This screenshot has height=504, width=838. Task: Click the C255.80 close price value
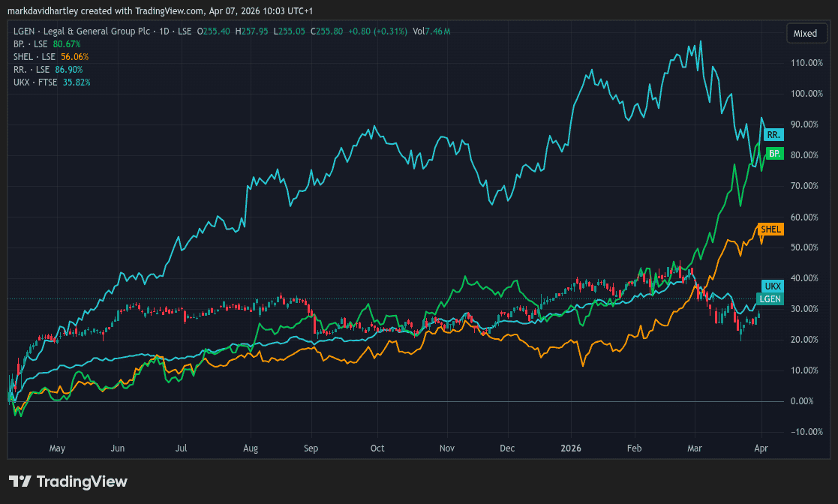325,31
